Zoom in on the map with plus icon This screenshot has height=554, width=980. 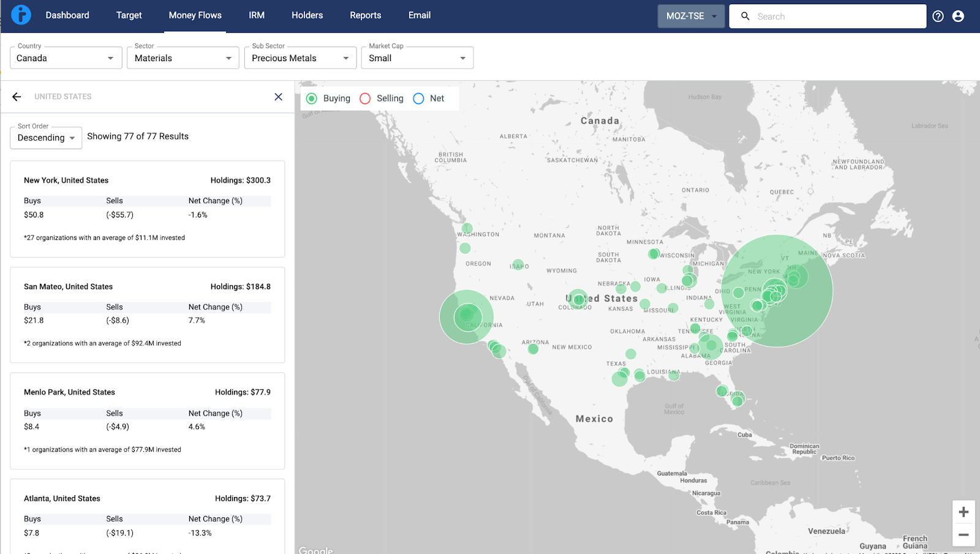[x=963, y=512]
